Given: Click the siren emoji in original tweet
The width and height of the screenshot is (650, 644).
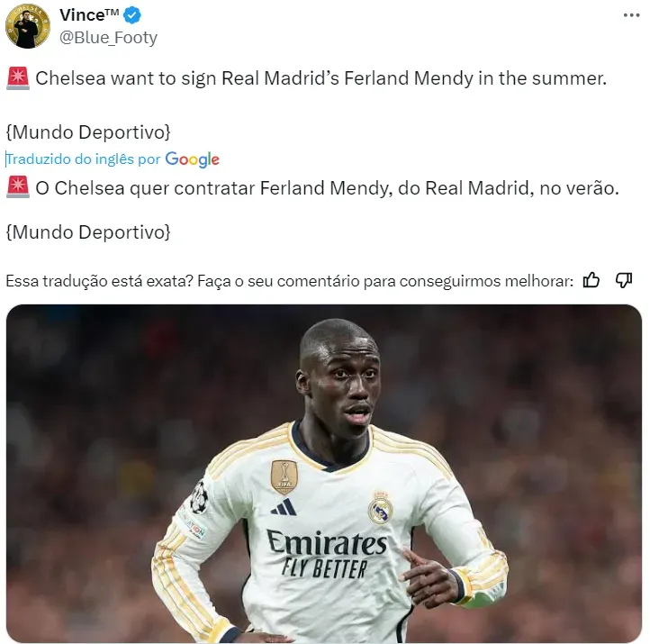Looking at the screenshot, I should click(18, 78).
